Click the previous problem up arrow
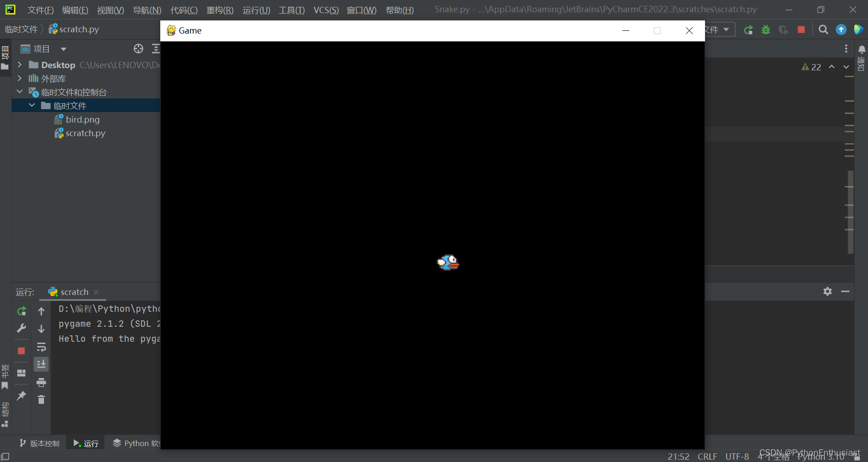868x462 pixels. (x=832, y=67)
